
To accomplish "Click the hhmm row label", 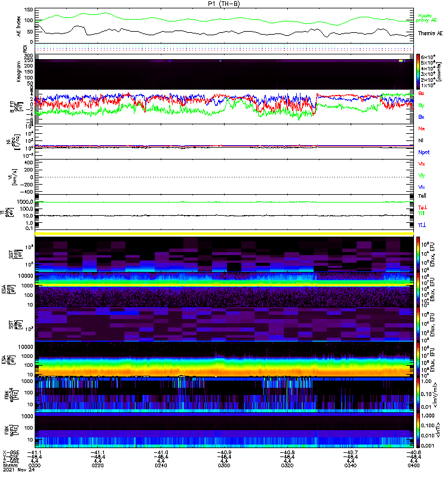I will pyautogui.click(x=10, y=465).
